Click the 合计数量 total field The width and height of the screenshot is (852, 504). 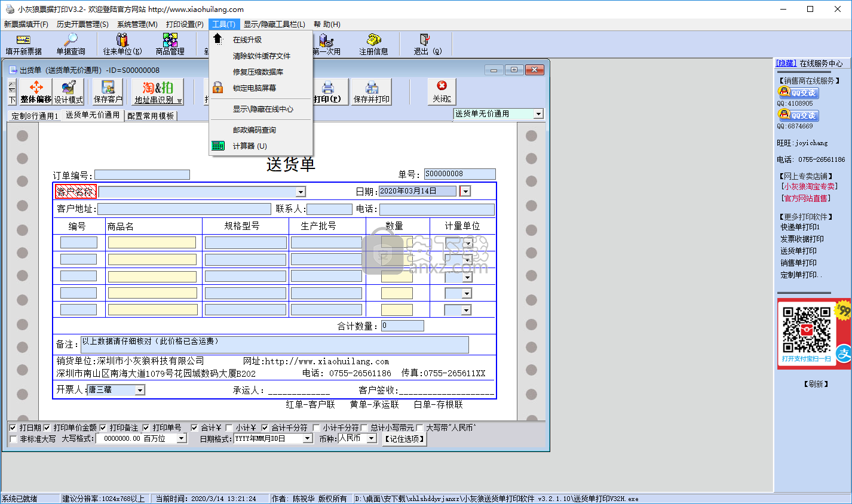[403, 325]
